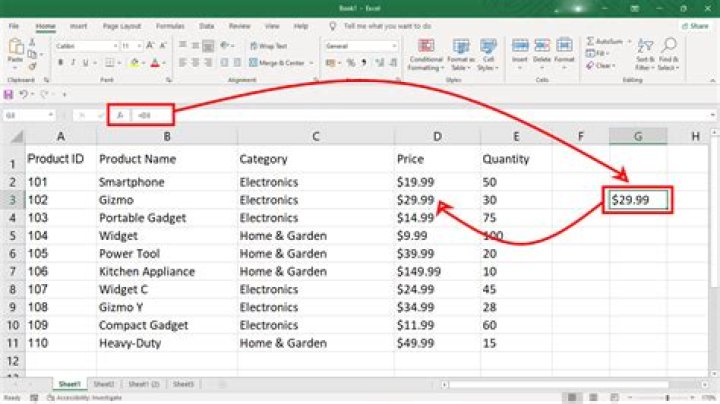The image size is (720, 404).
Task: Click the Cell Styles icon
Action: [488, 46]
